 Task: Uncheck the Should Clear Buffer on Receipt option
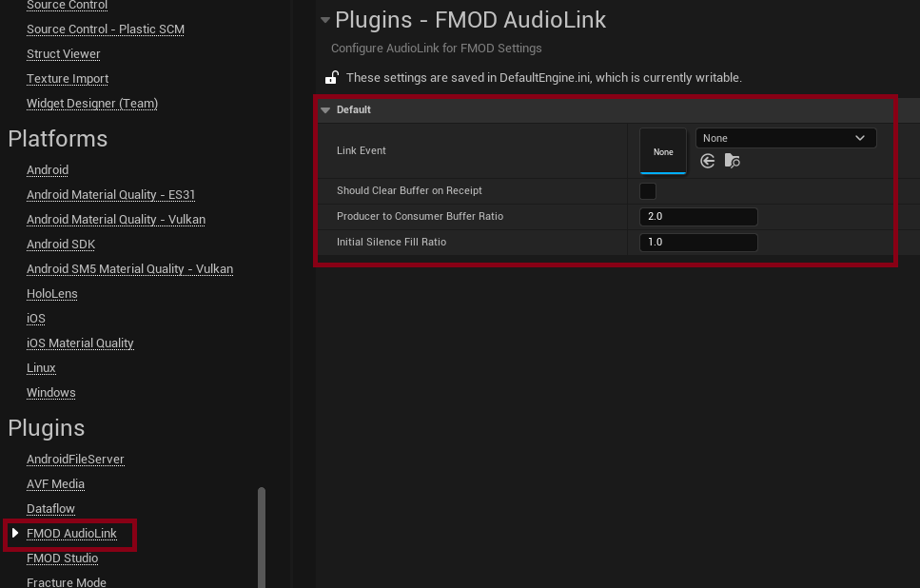tap(648, 190)
